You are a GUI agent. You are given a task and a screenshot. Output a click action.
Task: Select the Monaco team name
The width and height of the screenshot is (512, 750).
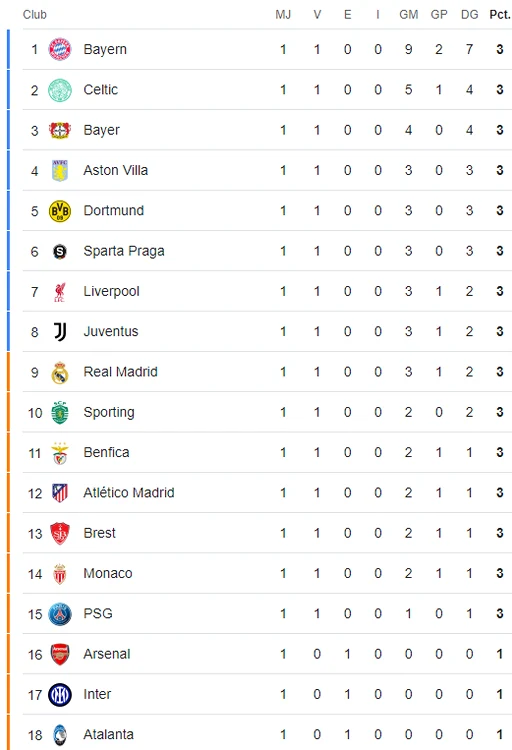[108, 573]
